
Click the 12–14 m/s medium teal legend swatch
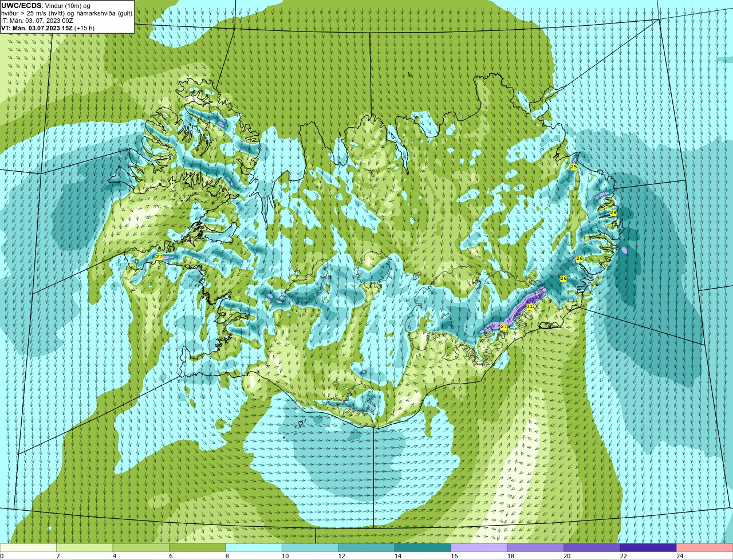[367, 547]
